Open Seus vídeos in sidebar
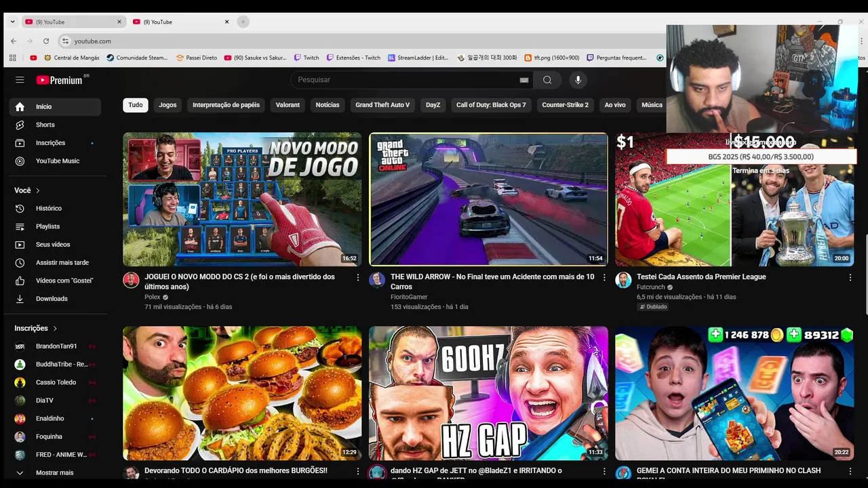 tap(55, 245)
